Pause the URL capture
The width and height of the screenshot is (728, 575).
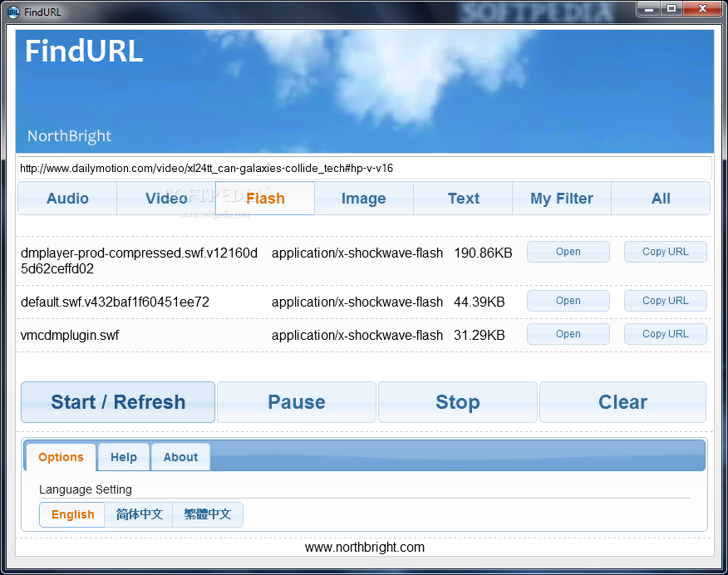point(297,402)
